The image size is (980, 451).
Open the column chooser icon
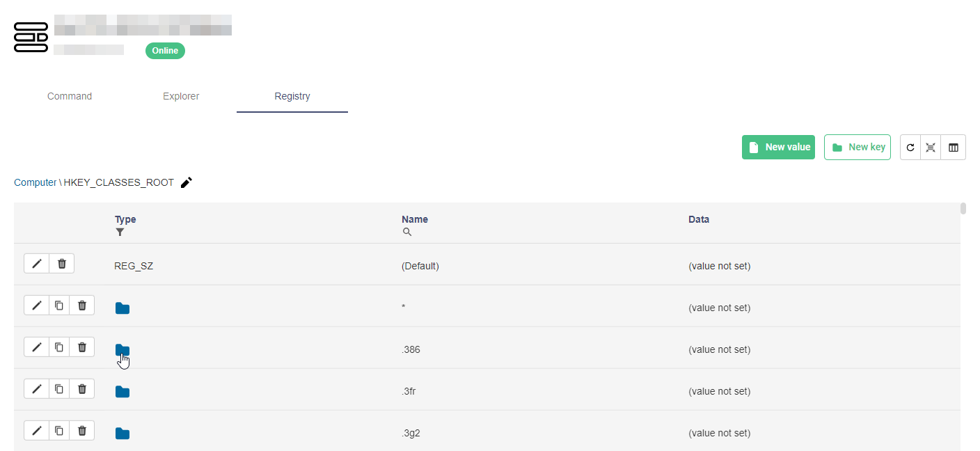point(954,148)
